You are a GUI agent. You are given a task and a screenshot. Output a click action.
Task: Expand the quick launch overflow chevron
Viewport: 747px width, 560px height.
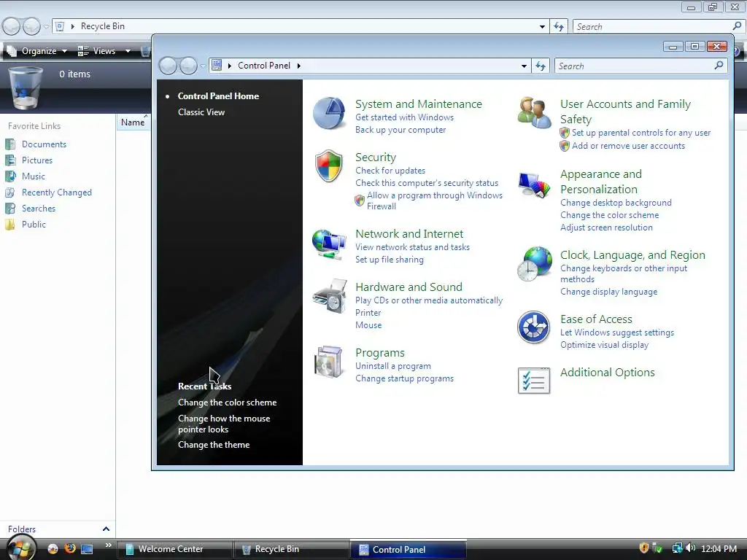coord(108,545)
